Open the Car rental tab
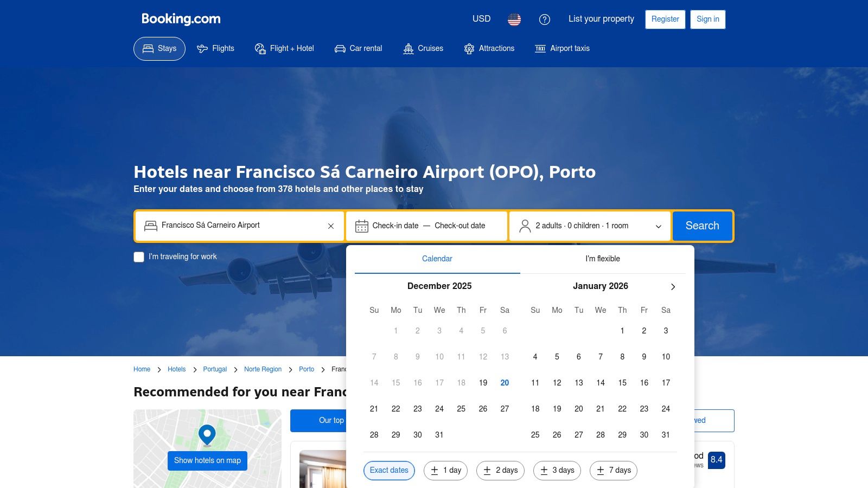This screenshot has height=488, width=868. coord(358,49)
